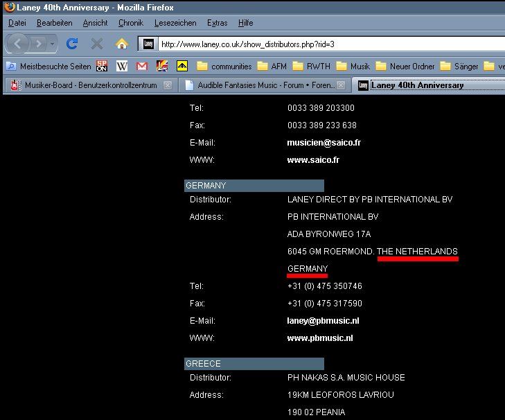
Task: Open the Chronik menu
Action: [131, 23]
